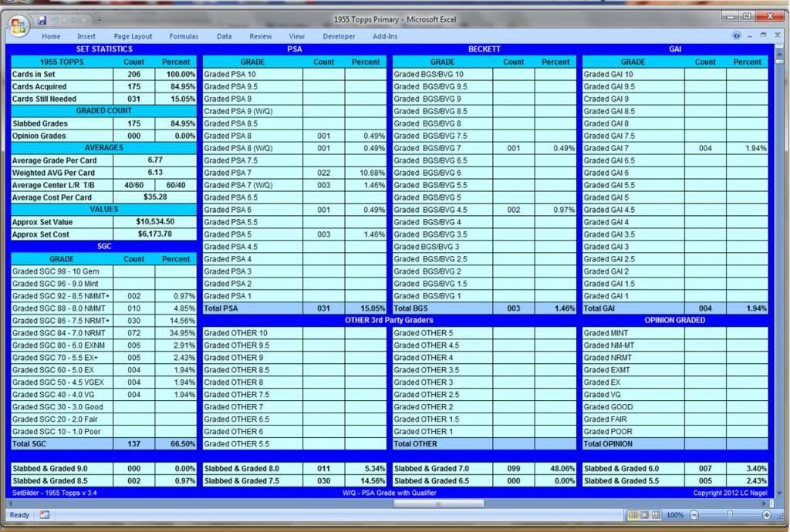Click the 'Weighted AVG Per Card' cell
The height and width of the screenshot is (532, 790).
click(62, 173)
